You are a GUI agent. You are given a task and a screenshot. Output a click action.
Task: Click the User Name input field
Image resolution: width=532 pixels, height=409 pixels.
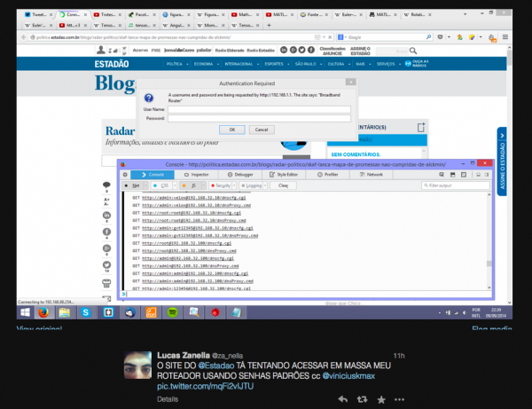click(260, 109)
